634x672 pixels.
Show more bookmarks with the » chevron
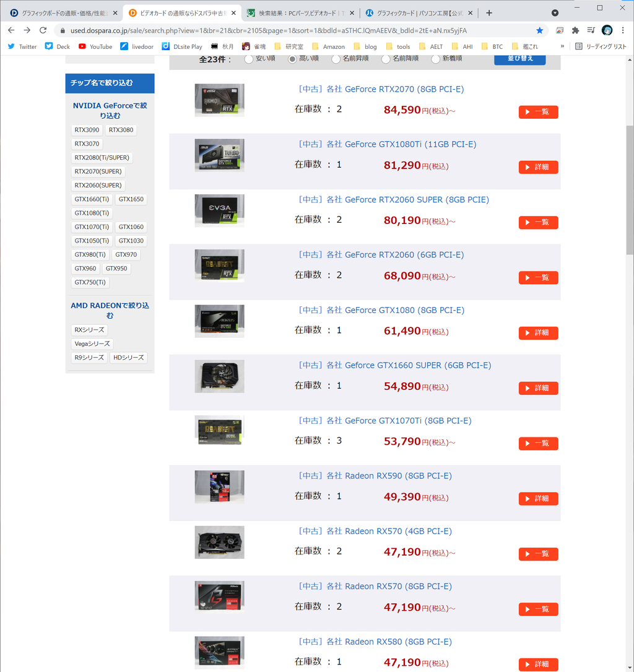562,46
